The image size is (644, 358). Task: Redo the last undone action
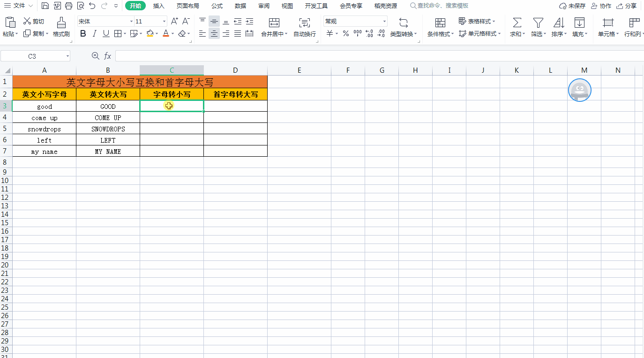point(104,6)
